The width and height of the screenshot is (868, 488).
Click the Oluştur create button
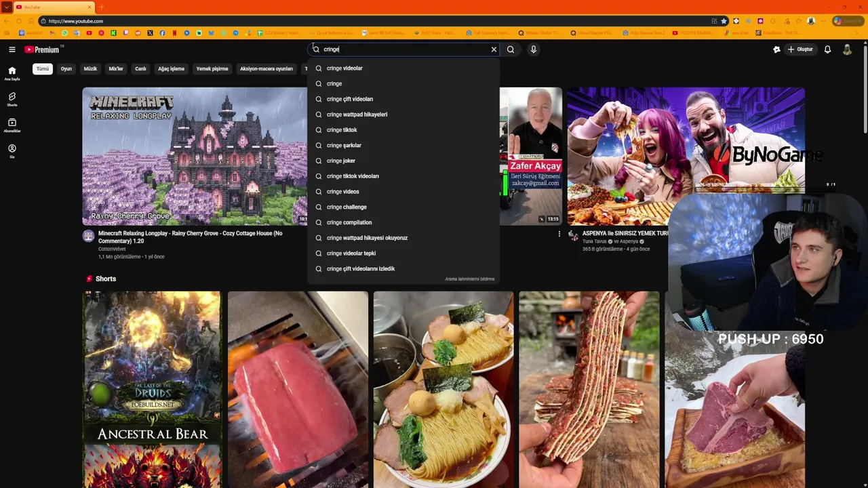(x=800, y=49)
